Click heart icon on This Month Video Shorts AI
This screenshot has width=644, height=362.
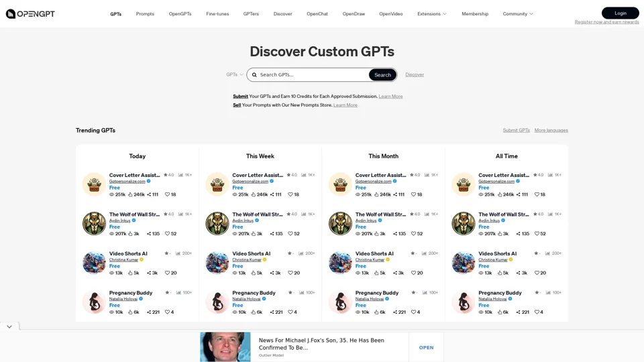(414, 273)
